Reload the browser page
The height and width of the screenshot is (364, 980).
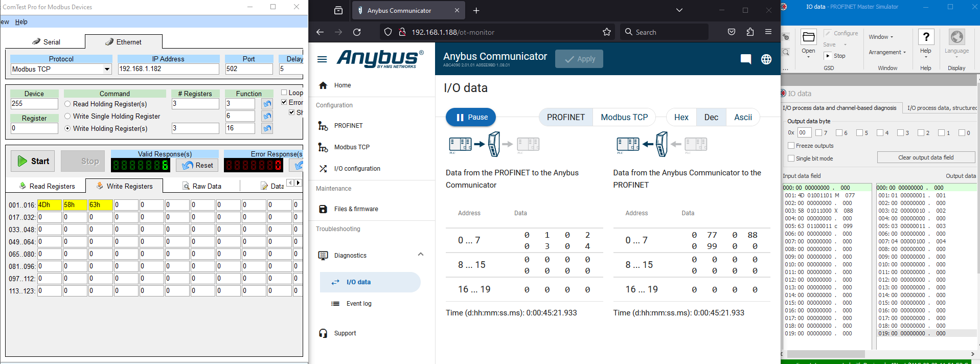coord(357,32)
